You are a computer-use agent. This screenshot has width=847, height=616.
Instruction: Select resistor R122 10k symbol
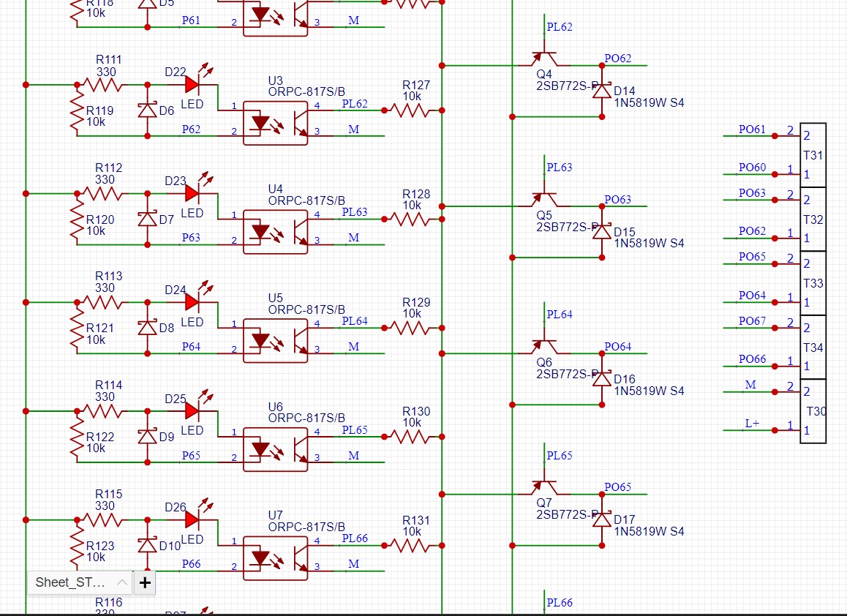click(78, 437)
